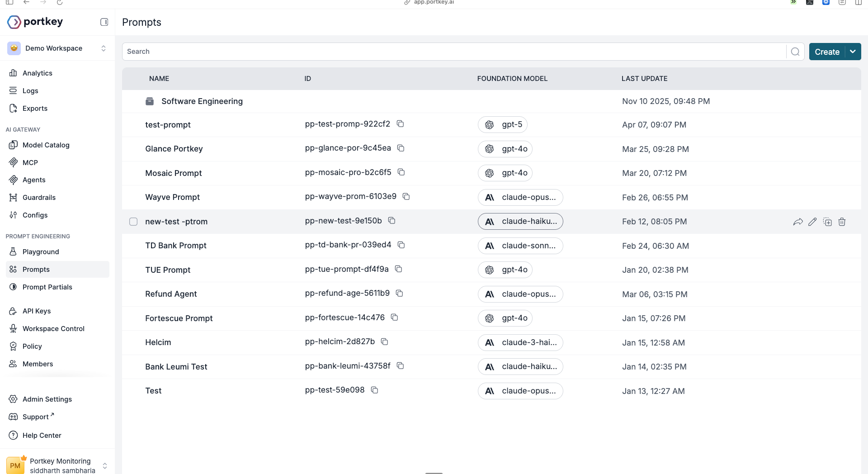The height and width of the screenshot is (474, 868).
Task: Click the Create button
Action: [x=827, y=52]
